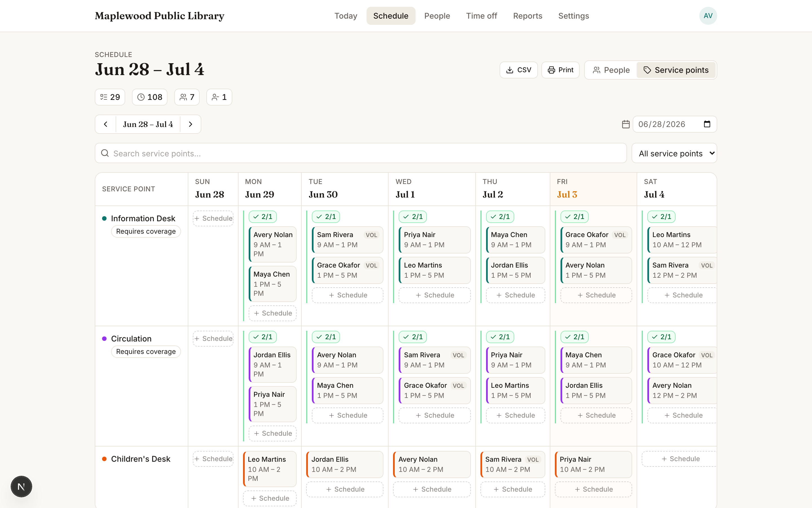Open Jordan Ellis' Monday Circulation shift
Viewport: 812px width, 508px height.
(x=272, y=365)
